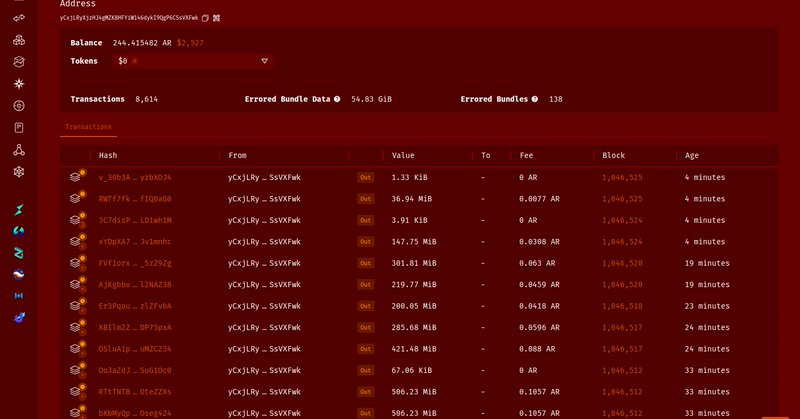Open transaction hash Oo3aZdJ … SuG1Oc0
Screen dimensions: 800x419
(135, 371)
